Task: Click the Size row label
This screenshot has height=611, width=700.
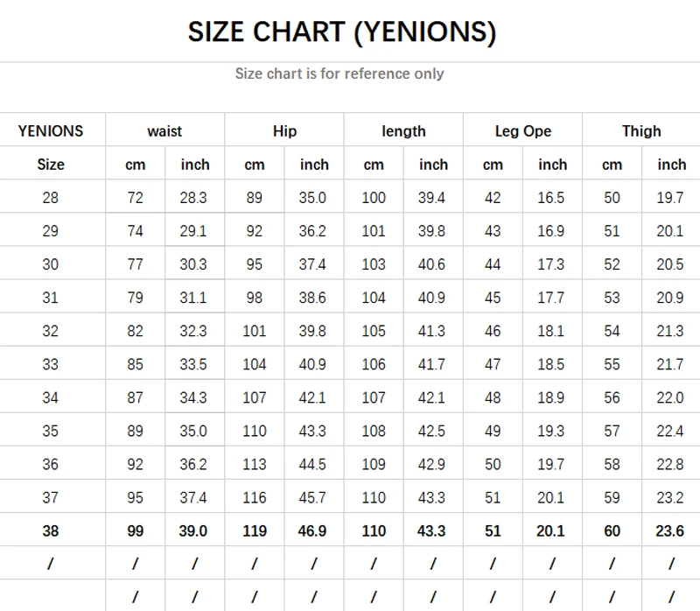Action: coord(51,165)
